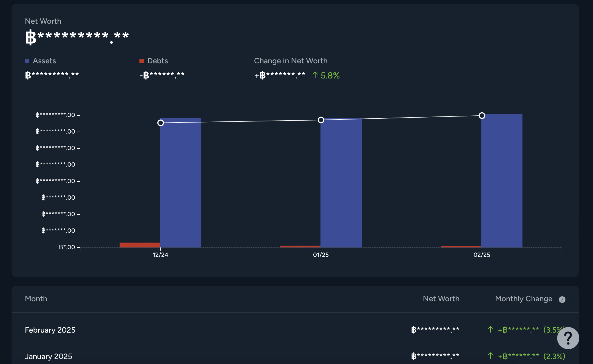Click the masked Assets amount
This screenshot has width=593, height=364.
[52, 75]
